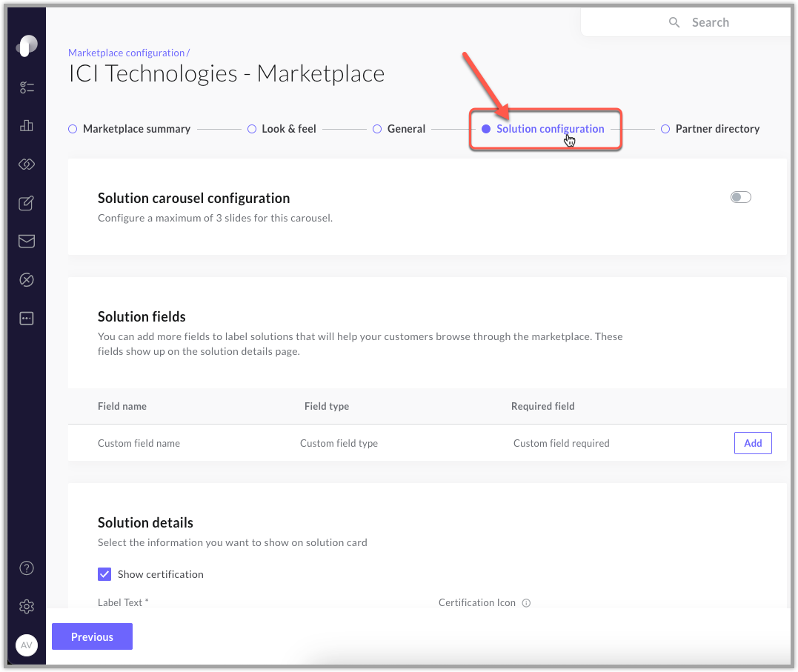Click the Custom field required selector
798x672 pixels.
562,443
